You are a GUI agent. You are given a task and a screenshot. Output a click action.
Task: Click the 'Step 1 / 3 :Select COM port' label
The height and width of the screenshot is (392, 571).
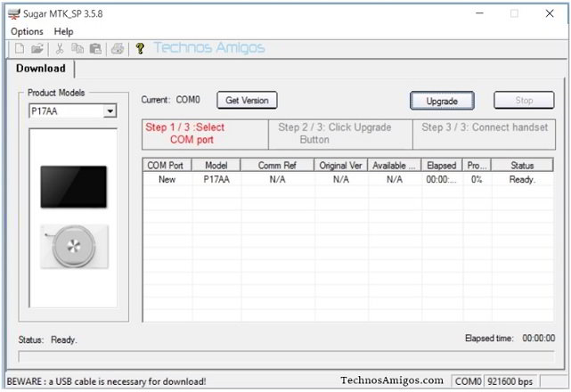(x=185, y=134)
